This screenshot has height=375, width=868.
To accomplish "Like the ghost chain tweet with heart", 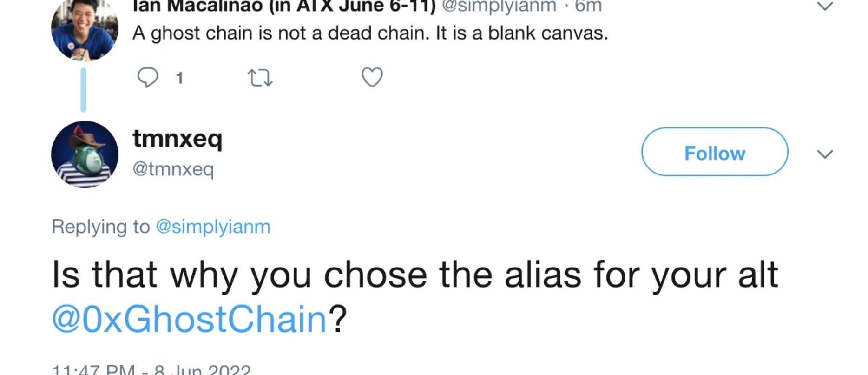I will pos(372,77).
